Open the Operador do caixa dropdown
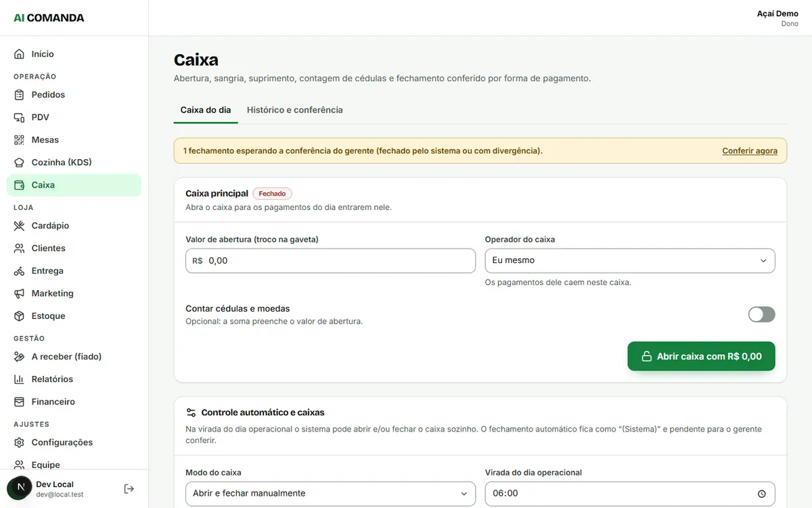This screenshot has width=812, height=508. click(630, 261)
